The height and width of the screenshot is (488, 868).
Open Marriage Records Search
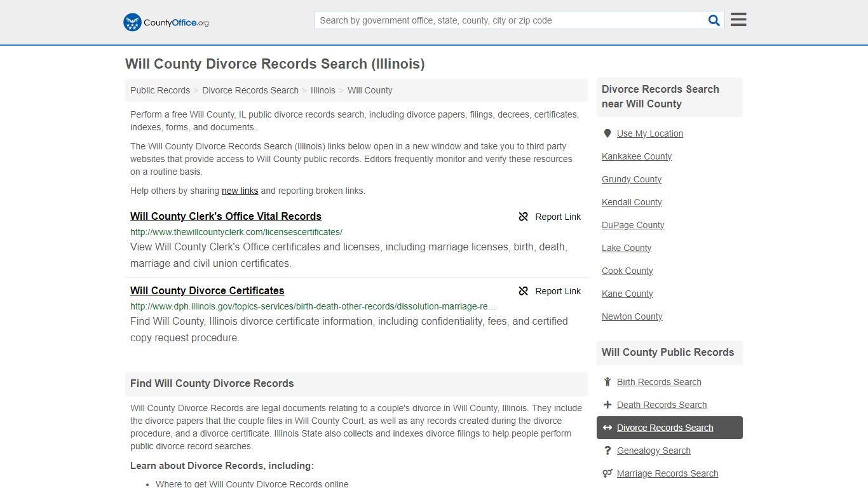point(667,473)
